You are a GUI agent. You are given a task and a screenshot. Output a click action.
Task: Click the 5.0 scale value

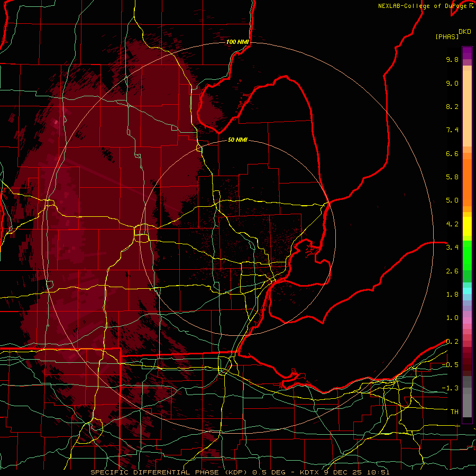[452, 200]
